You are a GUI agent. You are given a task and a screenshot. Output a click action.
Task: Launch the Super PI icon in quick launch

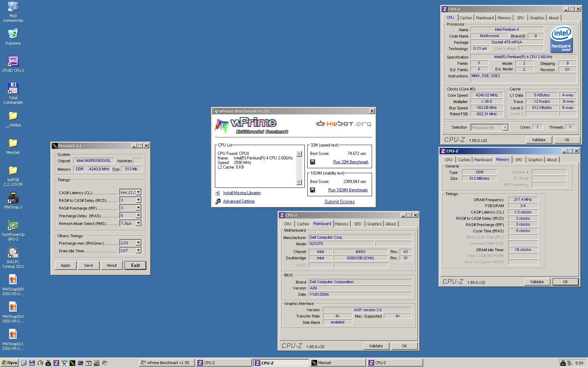pos(64,363)
